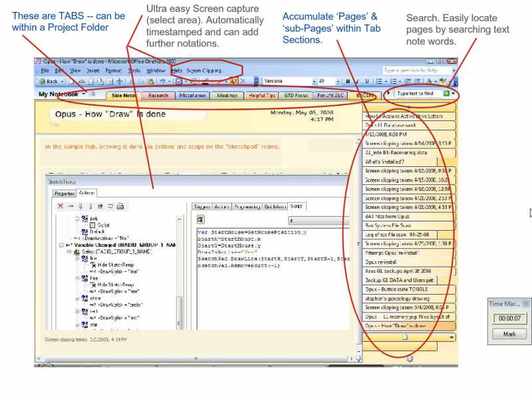532x399 pixels.
Task: Switch to the Side Notes section tab
Action: pyautogui.click(x=123, y=96)
